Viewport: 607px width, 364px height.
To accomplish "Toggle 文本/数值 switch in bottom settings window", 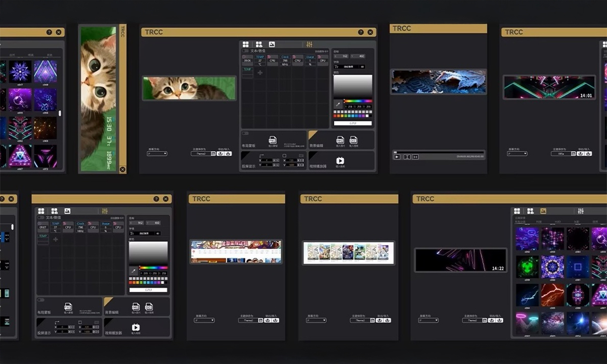I will click(40, 217).
